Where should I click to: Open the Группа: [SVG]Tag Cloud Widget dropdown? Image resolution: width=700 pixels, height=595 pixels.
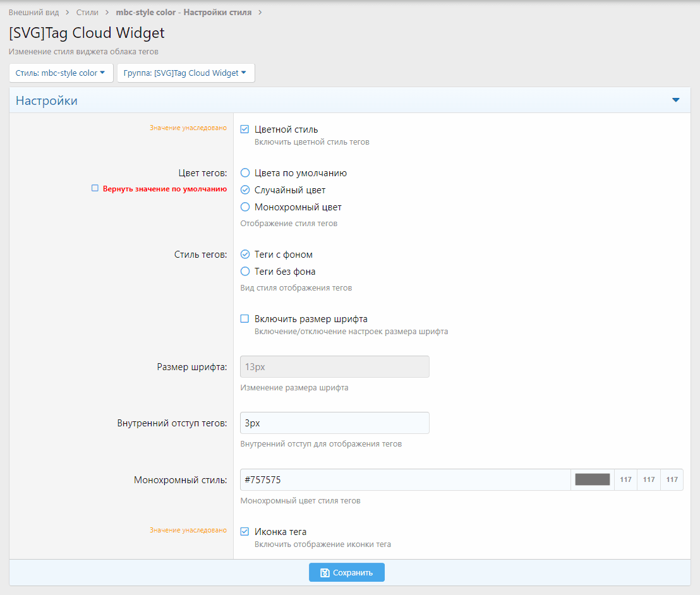(186, 73)
